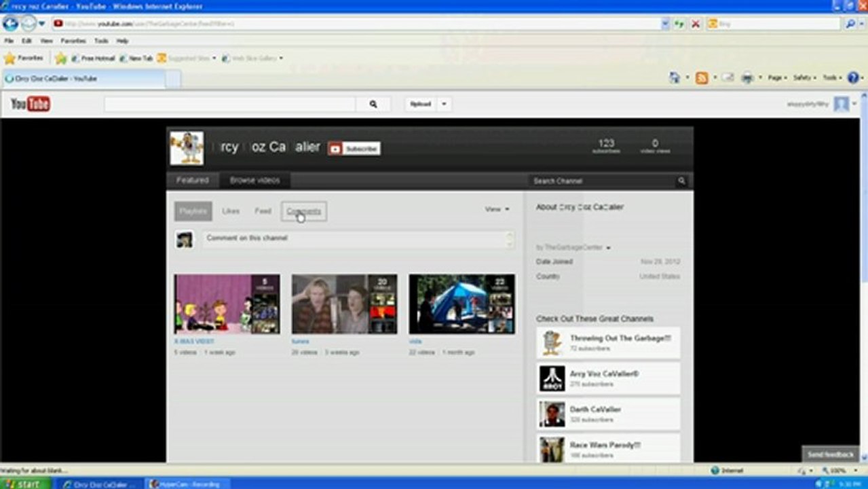Open the Help menu

(x=122, y=41)
